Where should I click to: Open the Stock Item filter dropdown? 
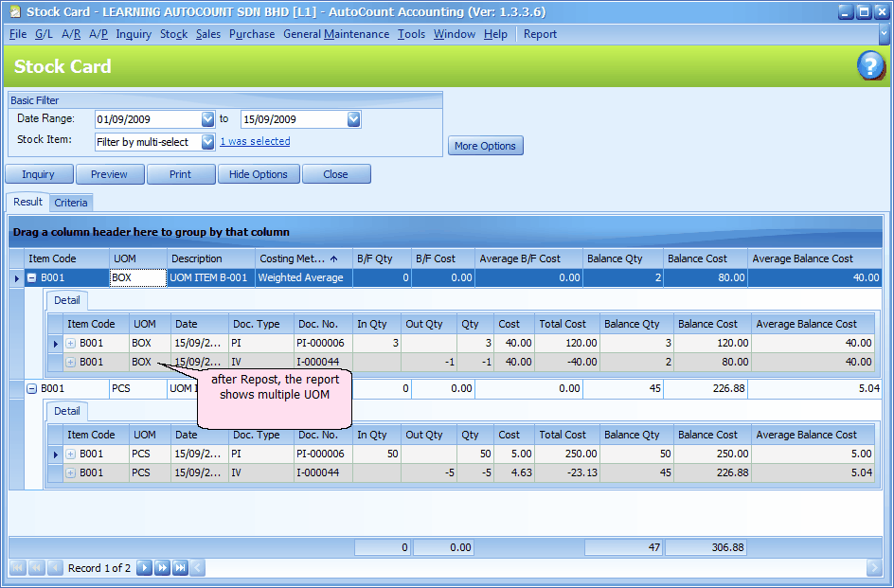coord(207,142)
